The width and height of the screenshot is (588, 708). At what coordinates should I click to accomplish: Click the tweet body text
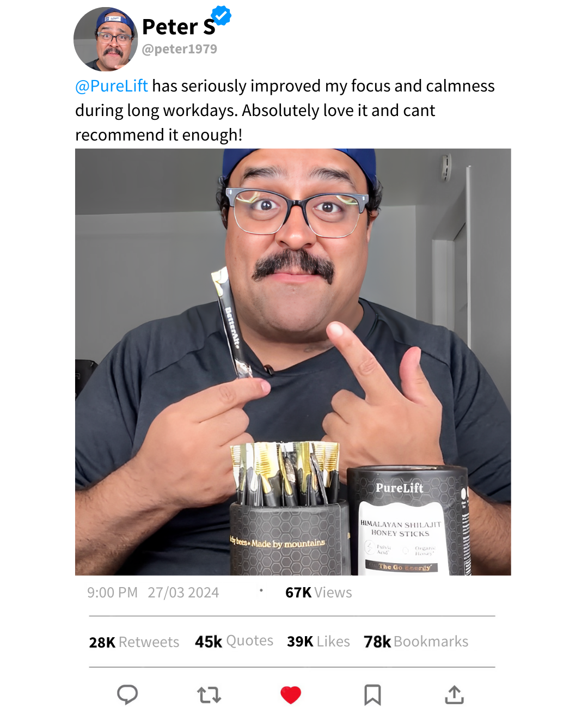[x=285, y=111]
